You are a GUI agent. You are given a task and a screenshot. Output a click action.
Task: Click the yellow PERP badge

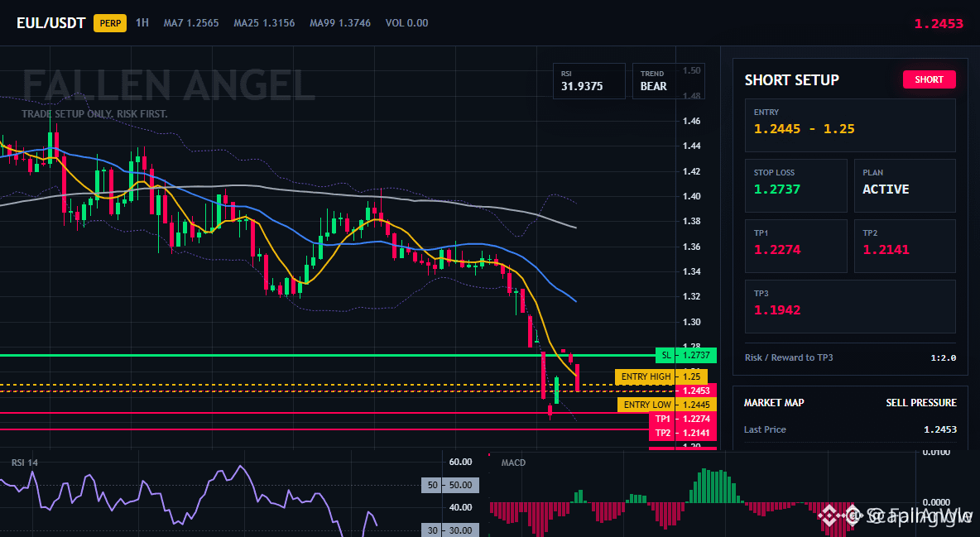pyautogui.click(x=110, y=23)
